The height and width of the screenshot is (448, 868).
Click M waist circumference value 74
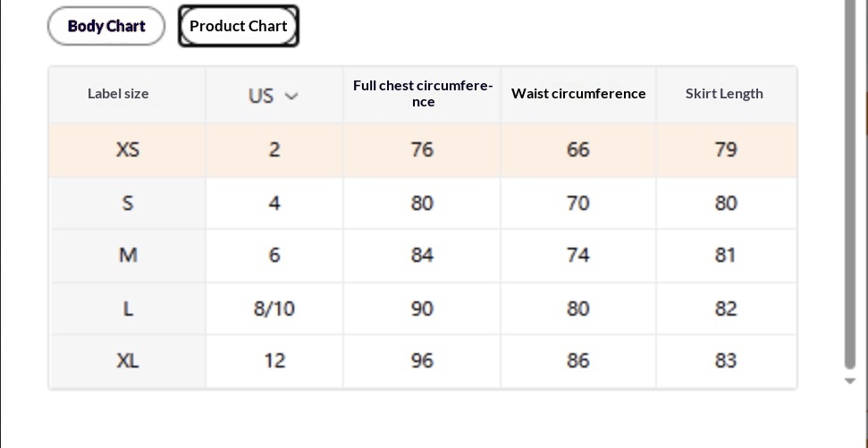point(578,256)
